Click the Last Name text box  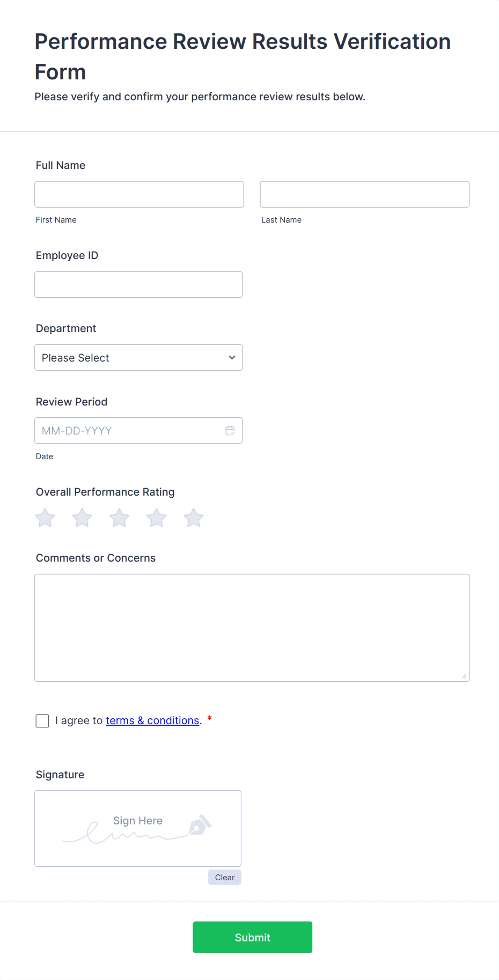coord(365,194)
